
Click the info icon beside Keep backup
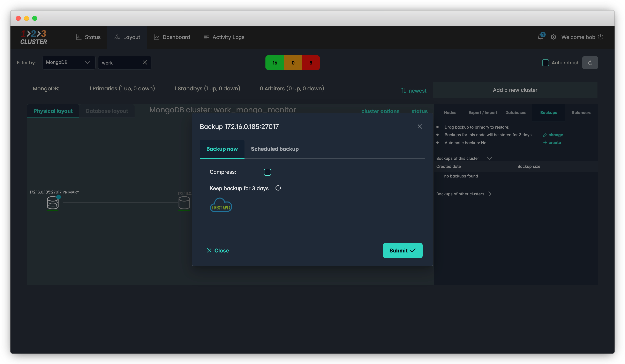pos(278,188)
